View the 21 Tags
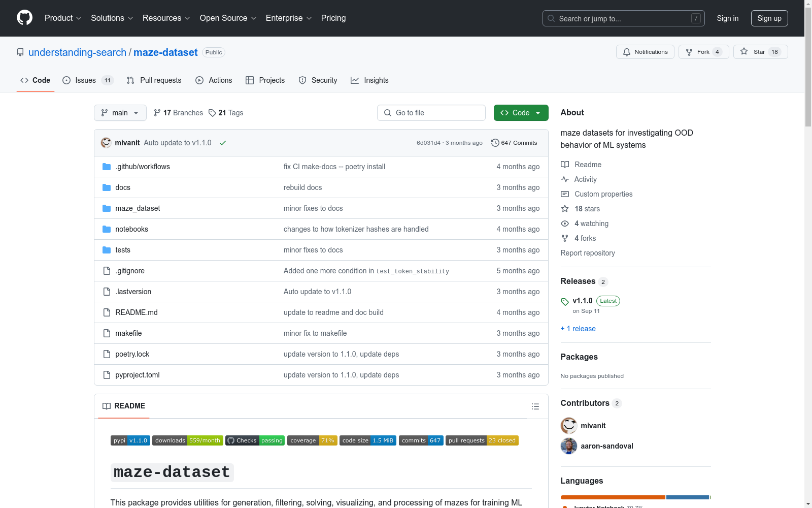 [226, 113]
